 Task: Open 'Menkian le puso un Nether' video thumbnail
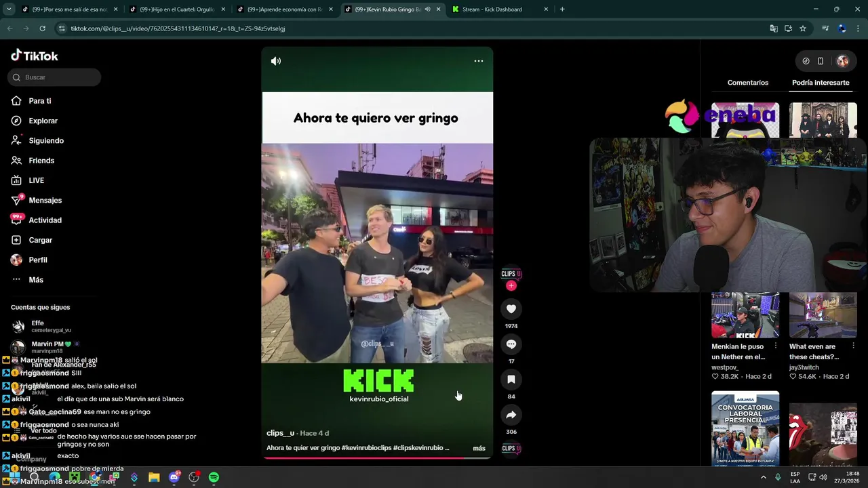(x=745, y=315)
